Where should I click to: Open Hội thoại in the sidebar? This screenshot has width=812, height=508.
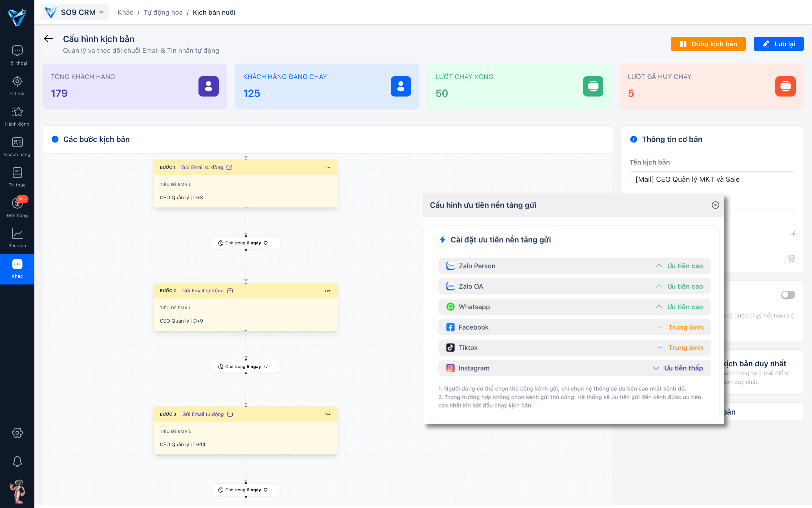17,55
